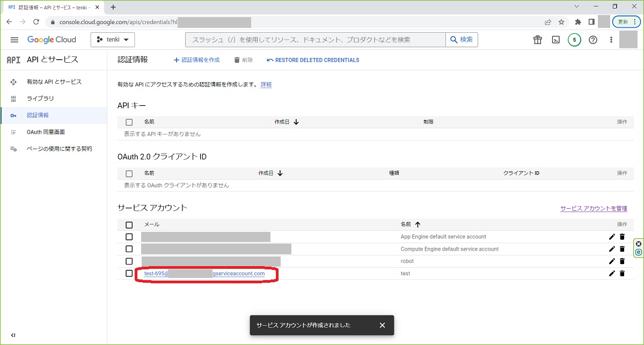Select all service accounts with header checkbox
The height and width of the screenshot is (345, 644).
click(129, 225)
